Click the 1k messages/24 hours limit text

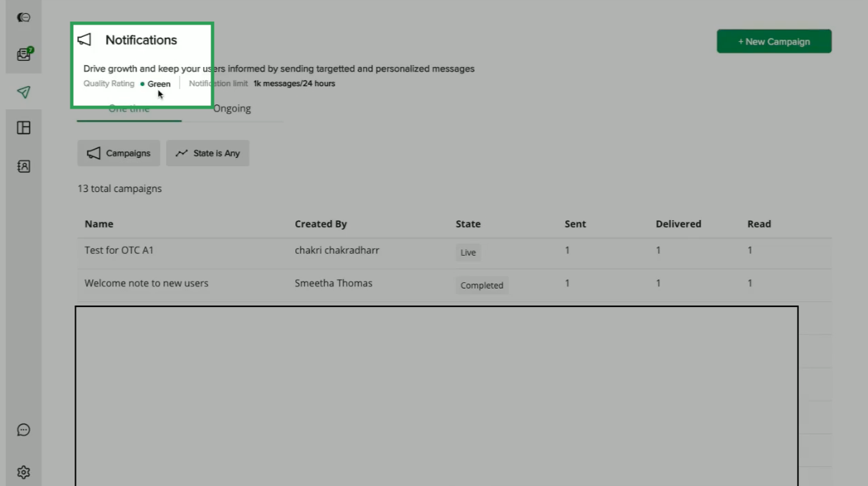coord(294,83)
